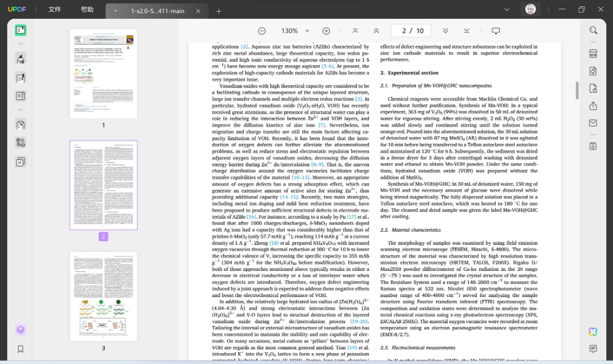Viewport: 613px width, 364px height.
Task: Expand the 130% zoom level dropdown
Action: 307,31
